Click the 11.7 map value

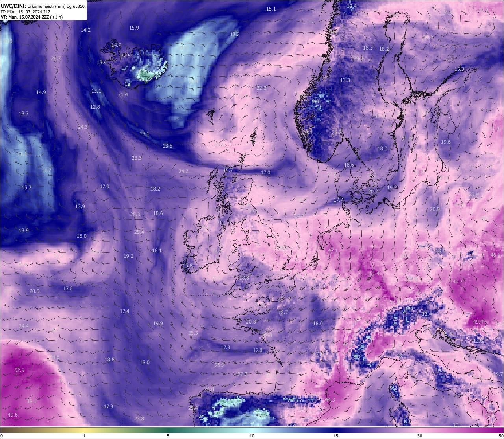coord(46,170)
